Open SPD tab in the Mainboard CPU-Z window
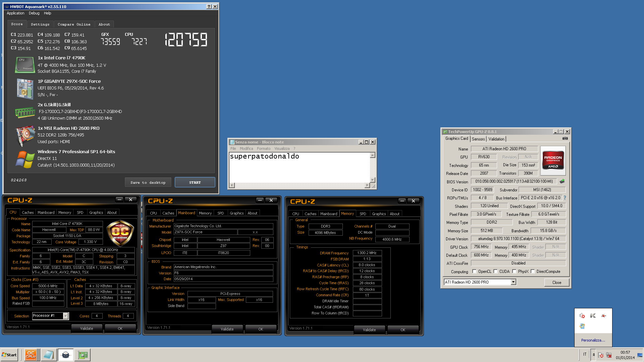This screenshot has width=644, height=362. 220,213
